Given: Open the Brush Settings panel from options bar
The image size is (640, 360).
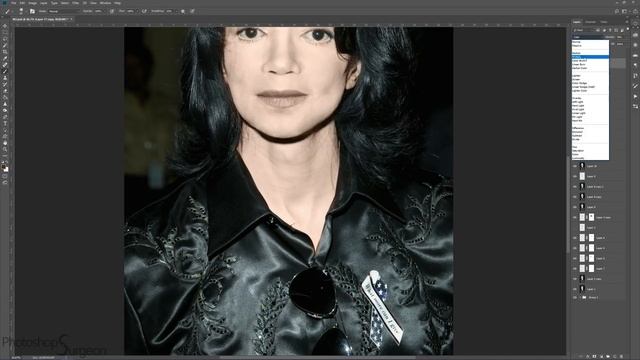Looking at the screenshot, I should (x=32, y=11).
